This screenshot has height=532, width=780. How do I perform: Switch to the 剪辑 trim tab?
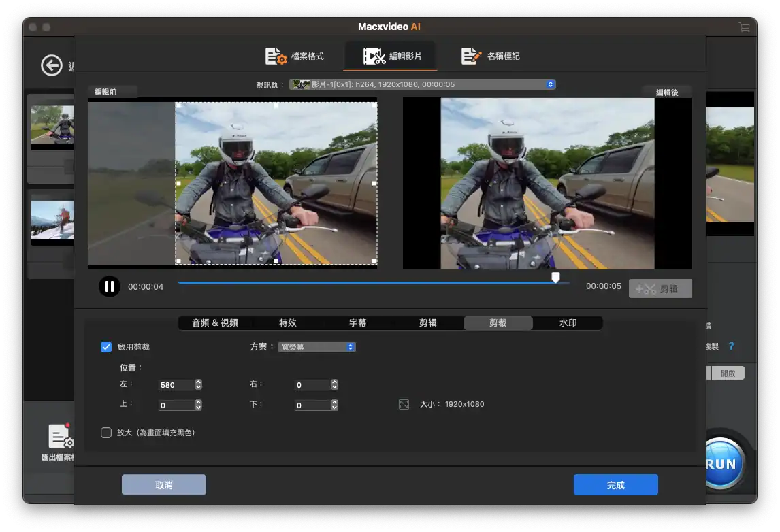pos(428,322)
